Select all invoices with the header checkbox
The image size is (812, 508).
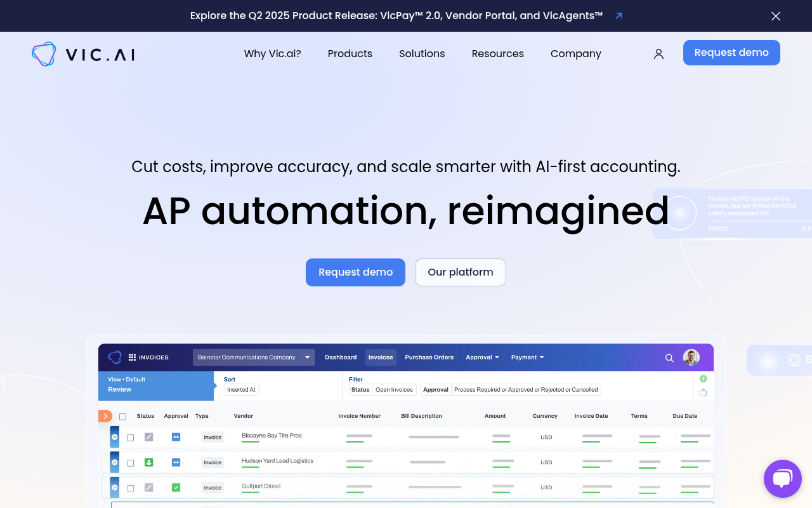pyautogui.click(x=122, y=415)
